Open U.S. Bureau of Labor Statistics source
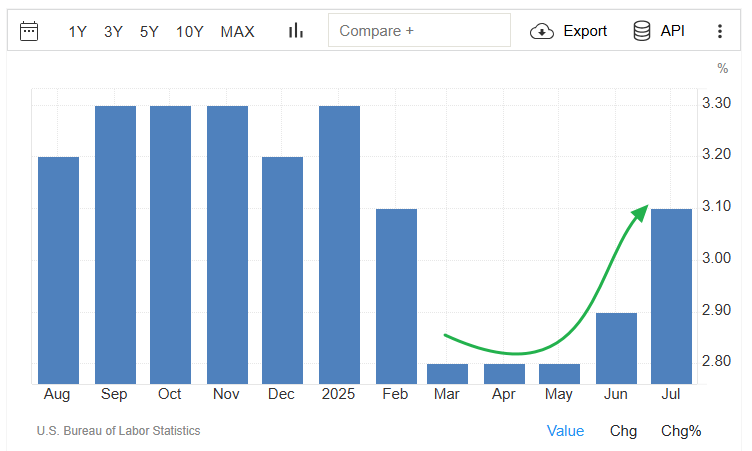Screen dimensions: 752x451 (x=118, y=431)
